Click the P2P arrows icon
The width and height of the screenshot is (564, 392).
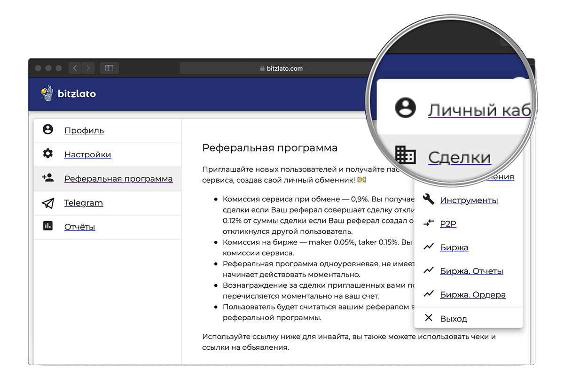(428, 223)
